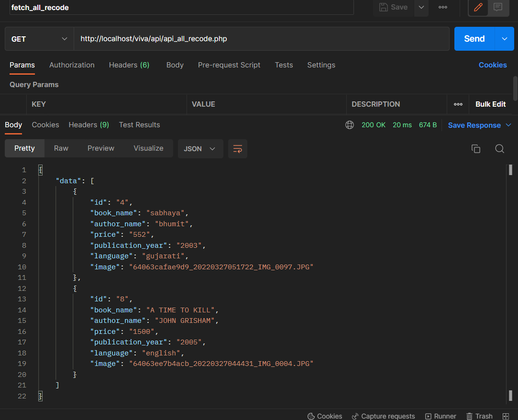Screen dimensions: 518x420
Task: Open the request Headers (6) tab
Action: pos(129,65)
